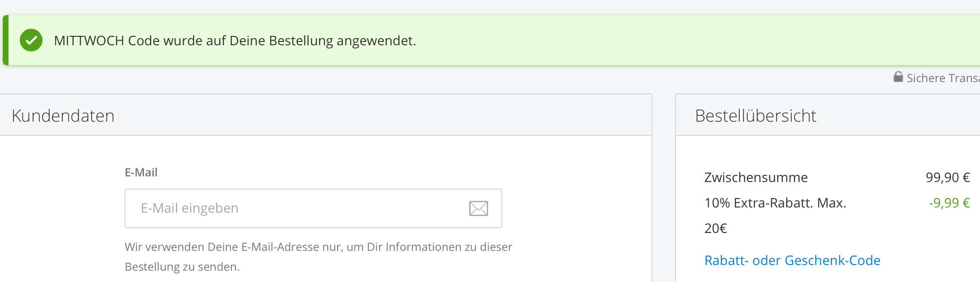The height and width of the screenshot is (282, 980).
Task: Click the 99,90 € subtotal amount
Action: [947, 177]
